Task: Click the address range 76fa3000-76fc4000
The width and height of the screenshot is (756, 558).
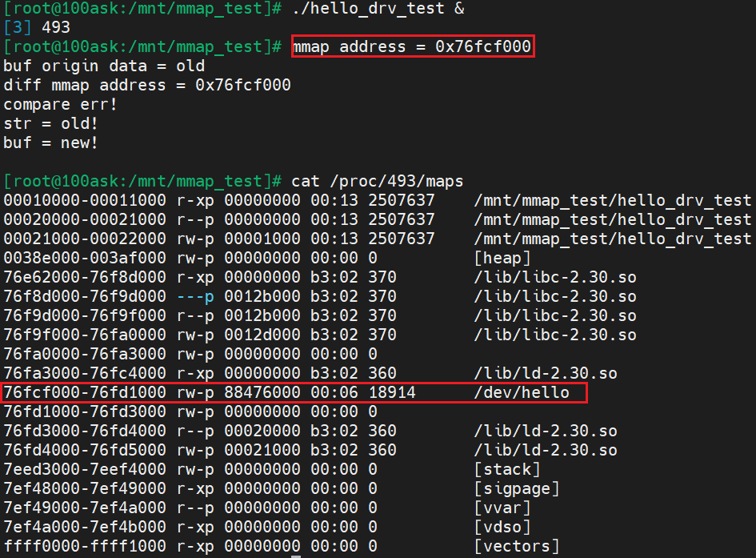Action: [85, 373]
